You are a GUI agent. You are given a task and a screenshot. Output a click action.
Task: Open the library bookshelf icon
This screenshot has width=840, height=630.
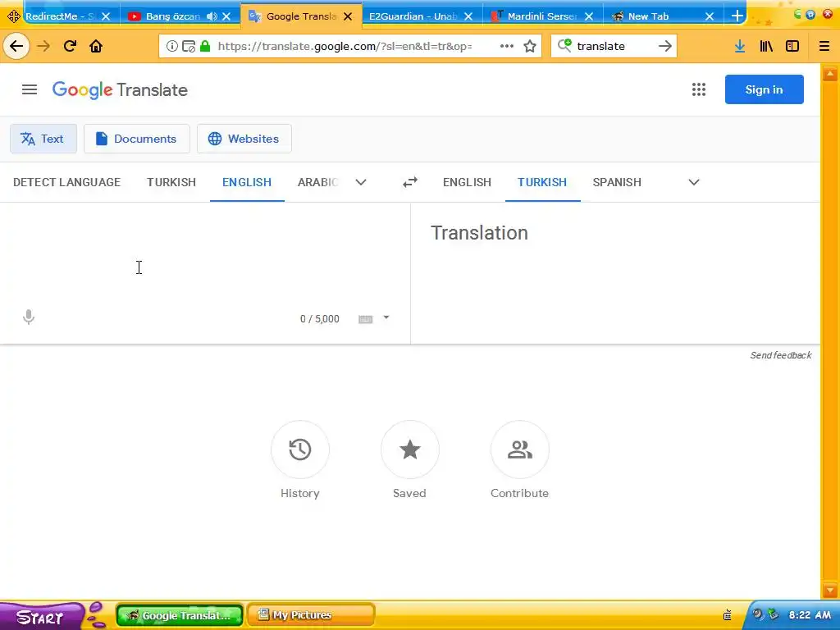click(766, 46)
